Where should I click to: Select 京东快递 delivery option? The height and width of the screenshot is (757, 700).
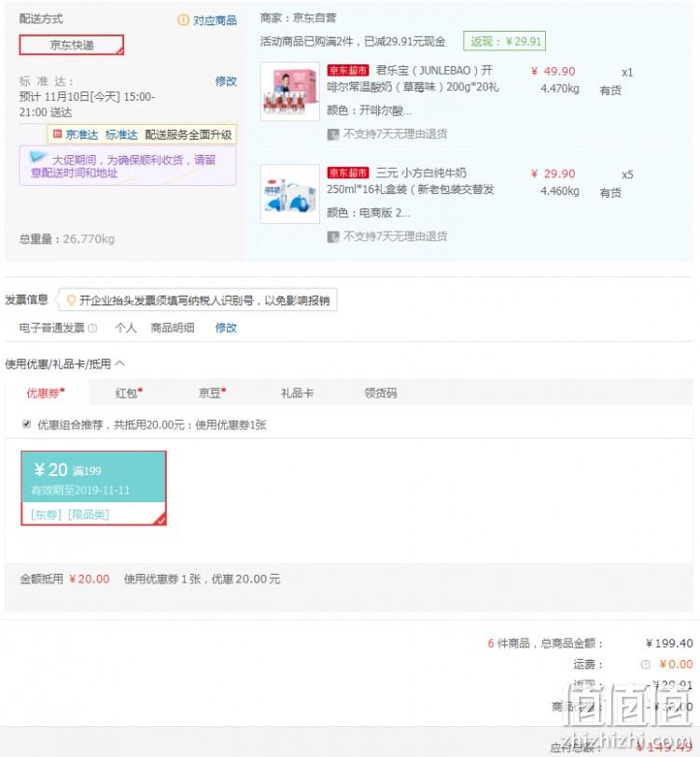[72, 45]
